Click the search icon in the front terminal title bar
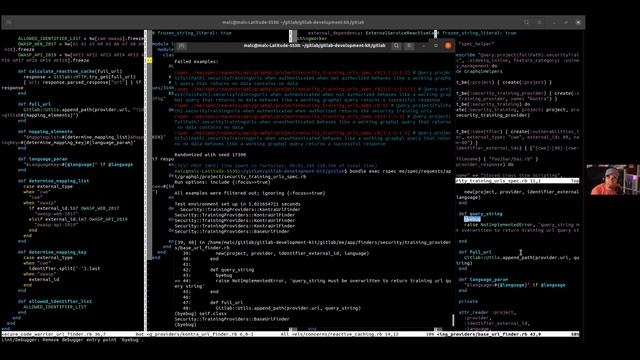The image size is (640, 360). [396, 46]
